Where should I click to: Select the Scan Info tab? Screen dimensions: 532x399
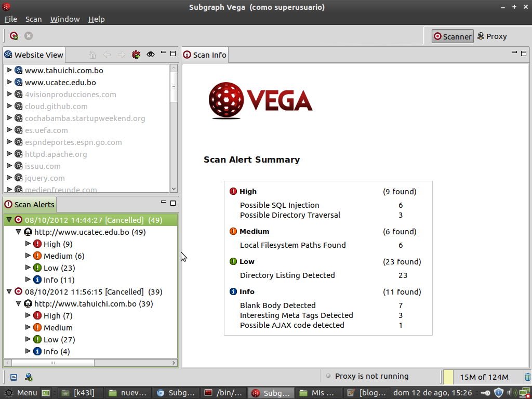click(x=205, y=55)
